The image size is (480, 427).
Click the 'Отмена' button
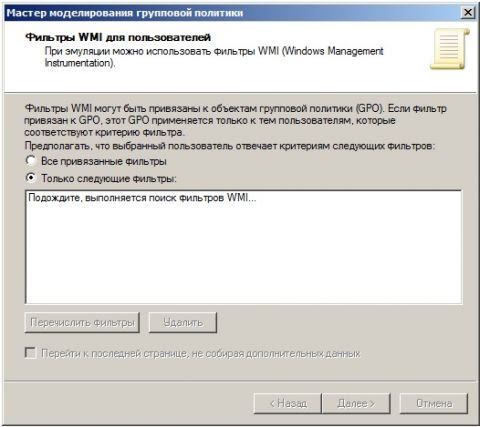(434, 403)
